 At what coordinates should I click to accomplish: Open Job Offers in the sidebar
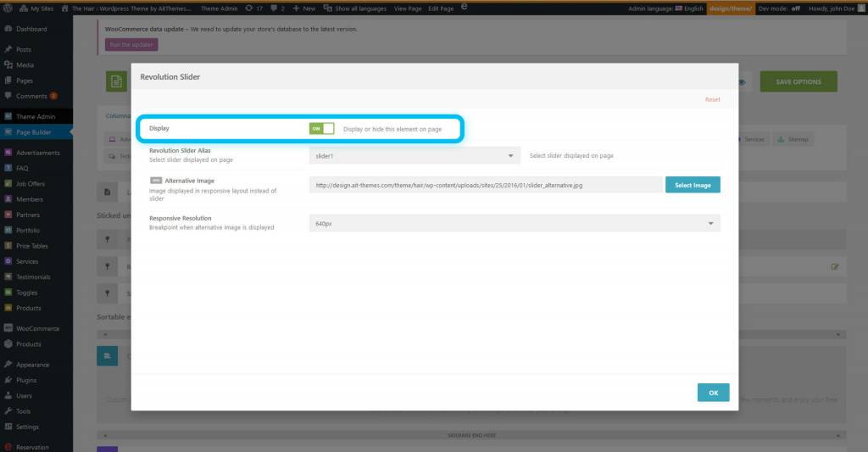[x=31, y=183]
